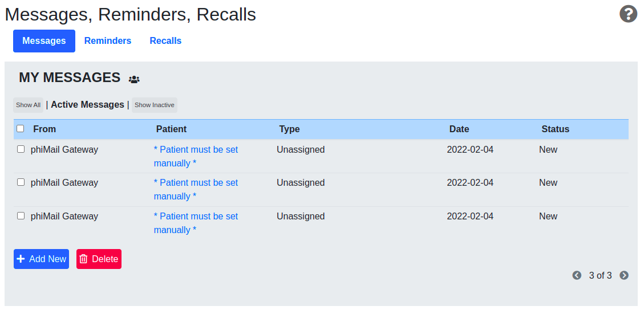Select the Messages tab
644x314 pixels.
point(44,41)
